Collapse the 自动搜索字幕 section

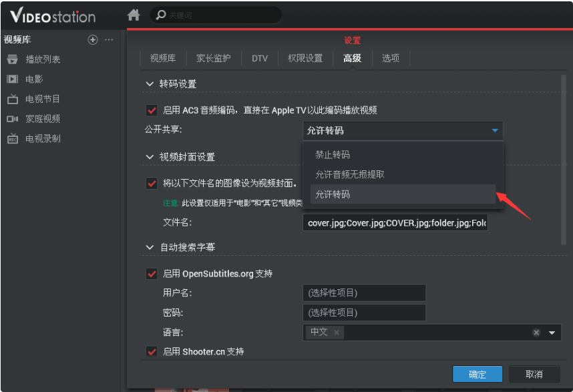150,247
